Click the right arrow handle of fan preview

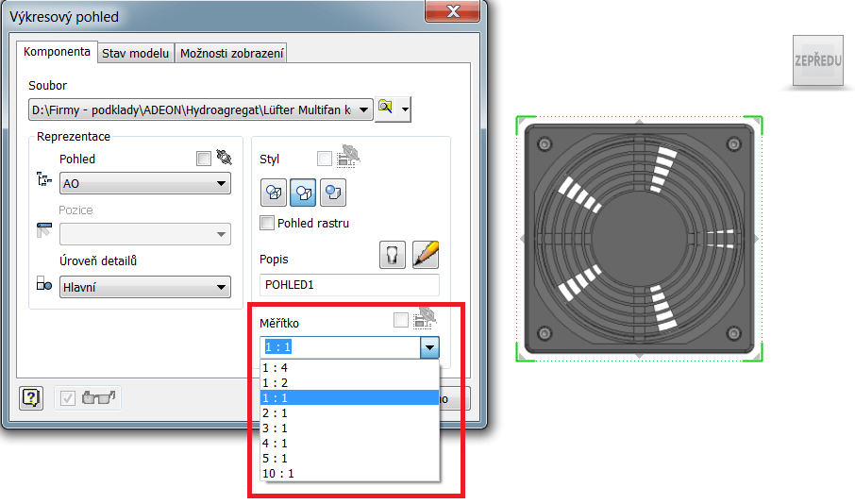[x=756, y=239]
